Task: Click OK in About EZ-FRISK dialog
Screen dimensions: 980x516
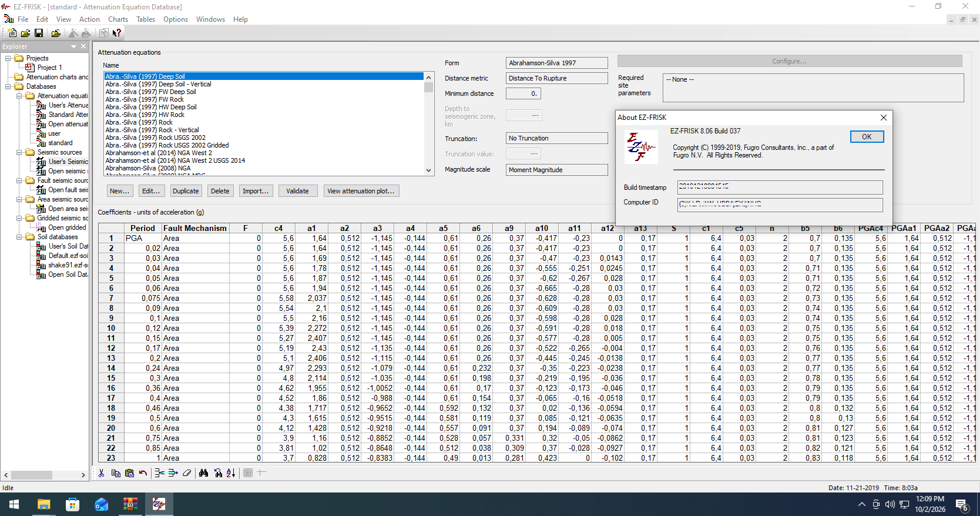Action: pos(867,136)
